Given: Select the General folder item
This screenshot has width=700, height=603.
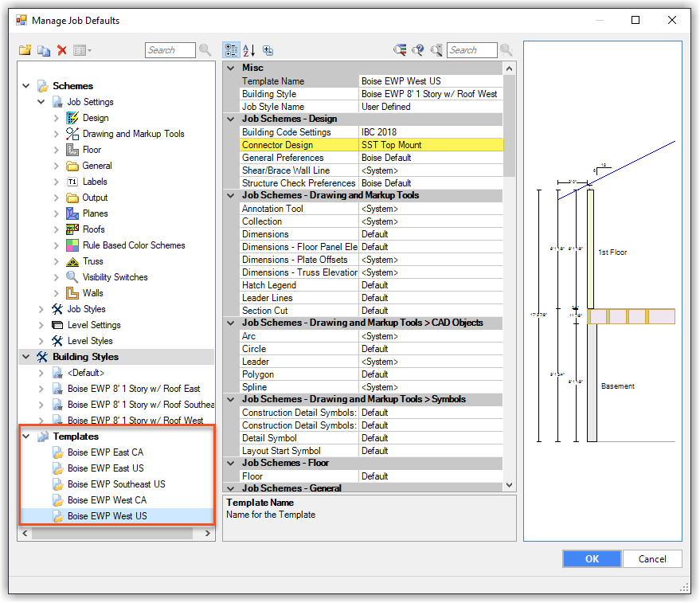Looking at the screenshot, I should tap(97, 166).
